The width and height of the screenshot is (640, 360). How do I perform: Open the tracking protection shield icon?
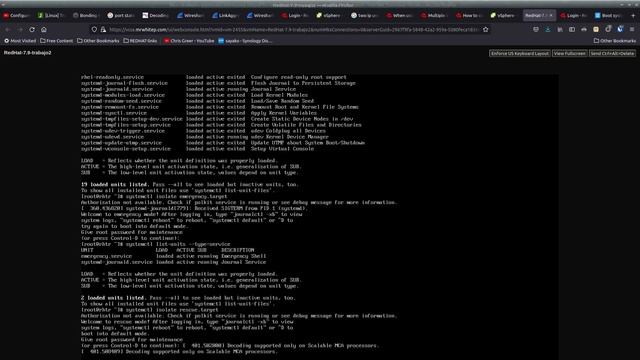click(94, 29)
